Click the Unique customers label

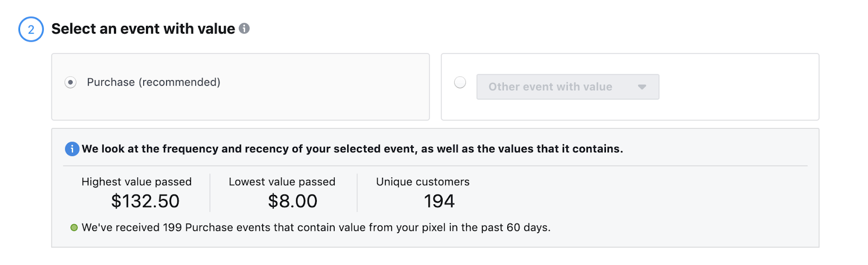(x=423, y=182)
